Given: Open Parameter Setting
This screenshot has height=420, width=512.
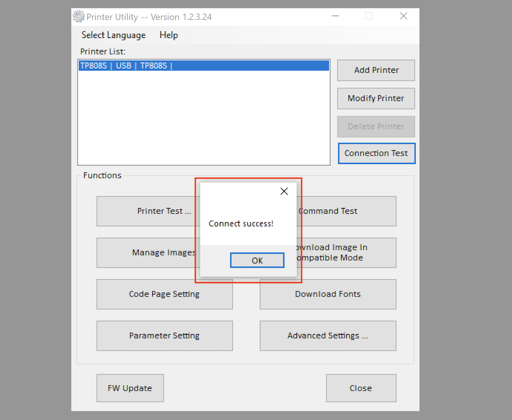Looking at the screenshot, I should pos(164,336).
